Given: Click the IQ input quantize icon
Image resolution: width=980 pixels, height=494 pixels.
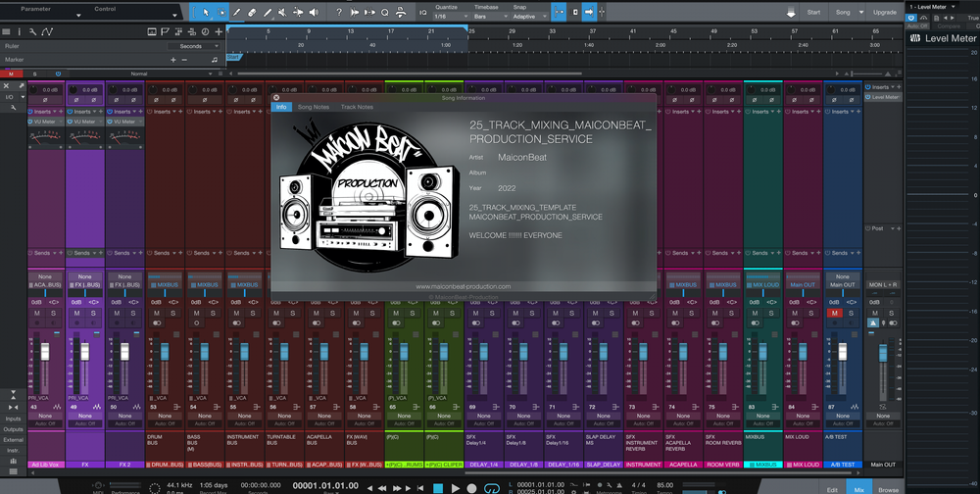Looking at the screenshot, I should [x=423, y=12].
